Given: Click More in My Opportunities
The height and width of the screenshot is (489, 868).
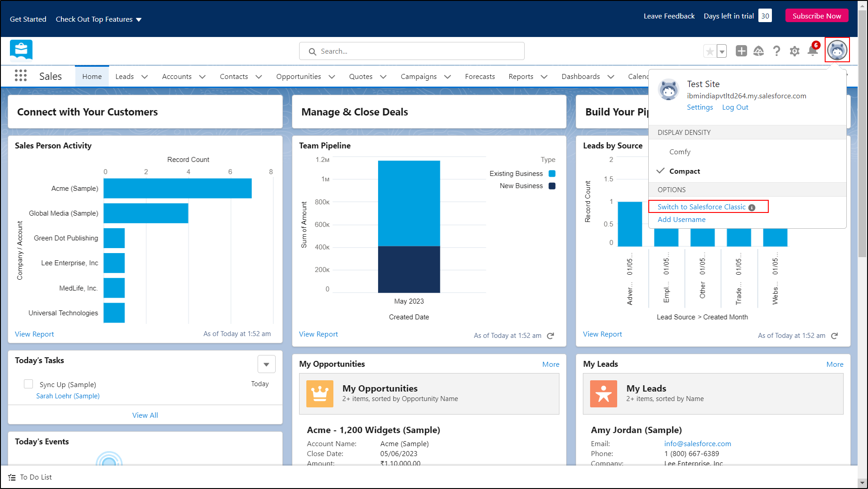Looking at the screenshot, I should (551, 364).
